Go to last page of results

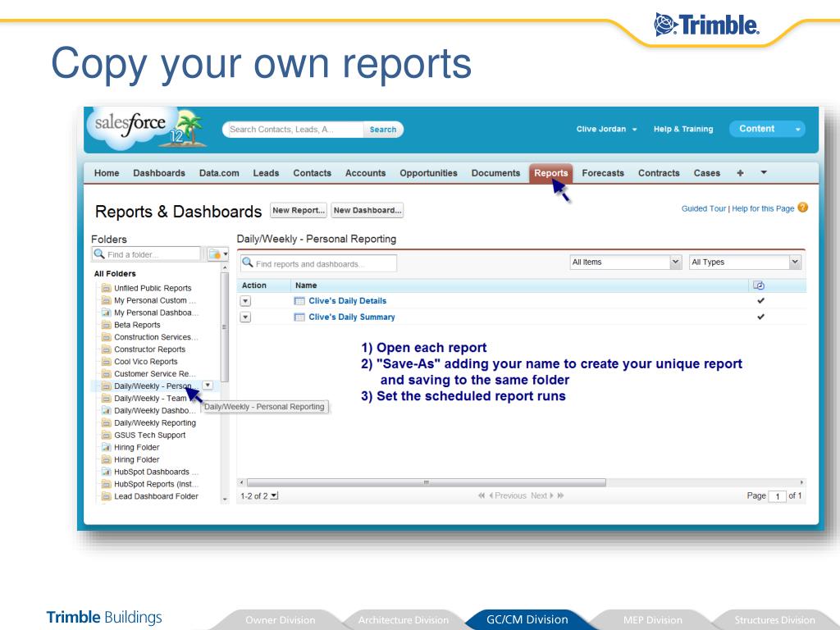click(560, 496)
